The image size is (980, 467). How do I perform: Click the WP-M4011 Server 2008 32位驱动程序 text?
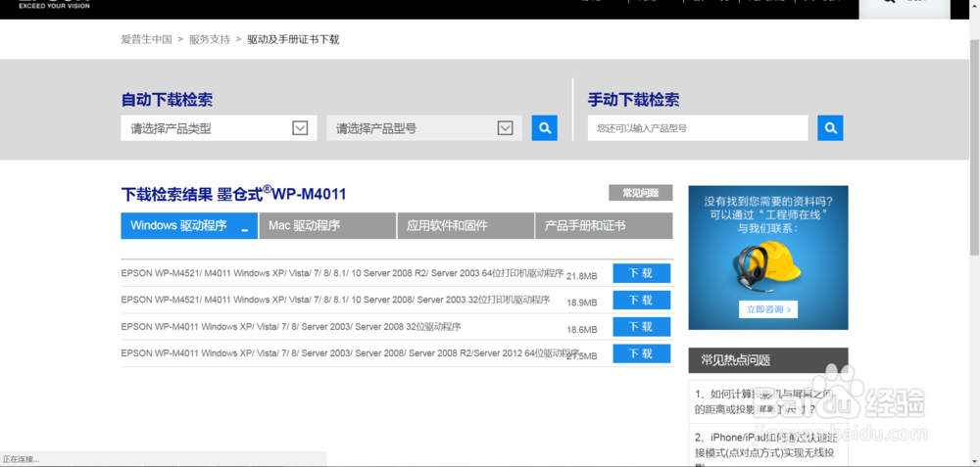click(291, 327)
